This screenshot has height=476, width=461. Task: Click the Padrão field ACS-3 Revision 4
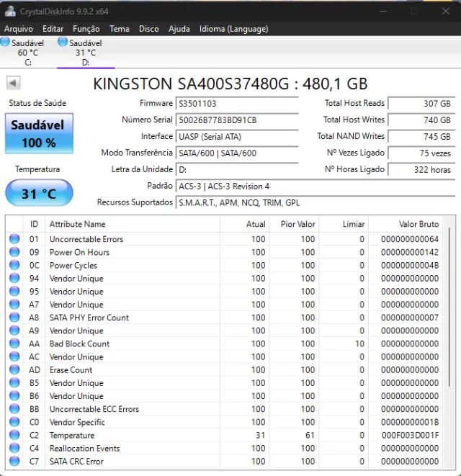click(x=315, y=186)
